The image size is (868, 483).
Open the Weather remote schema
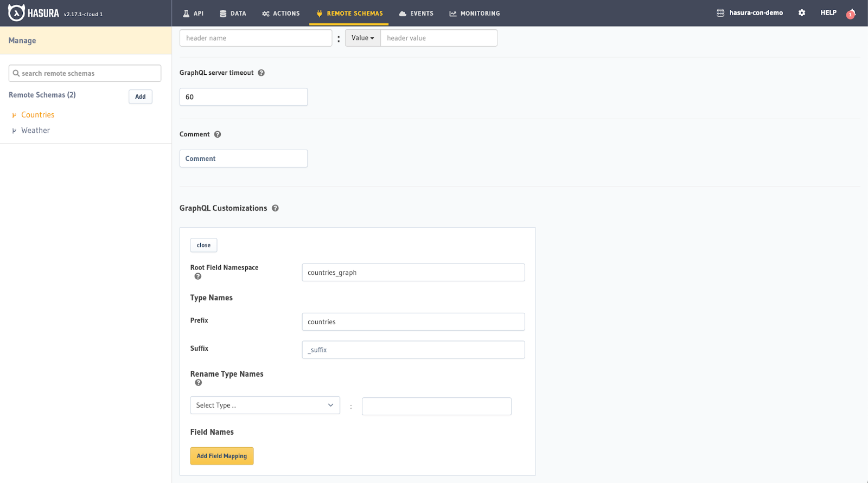coord(35,131)
